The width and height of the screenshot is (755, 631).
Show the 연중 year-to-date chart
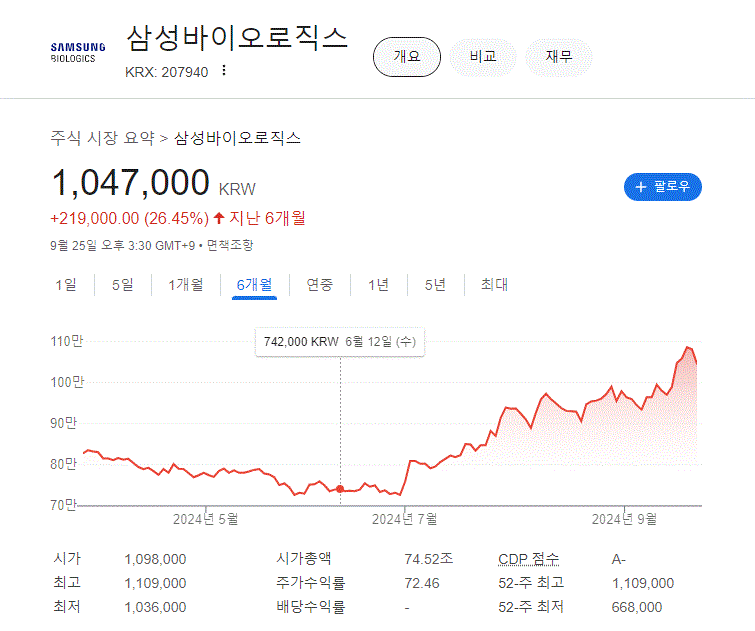point(320,285)
